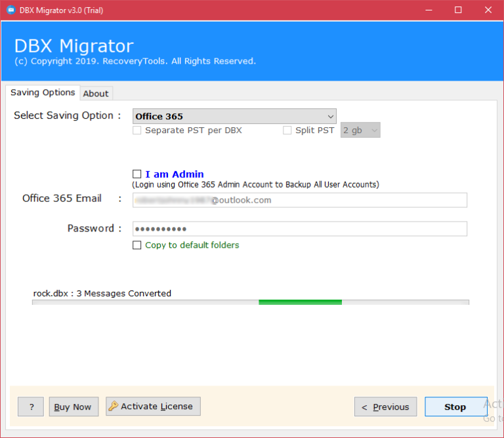The width and height of the screenshot is (504, 438).
Task: Check the I am Admin option
Action: point(137,174)
